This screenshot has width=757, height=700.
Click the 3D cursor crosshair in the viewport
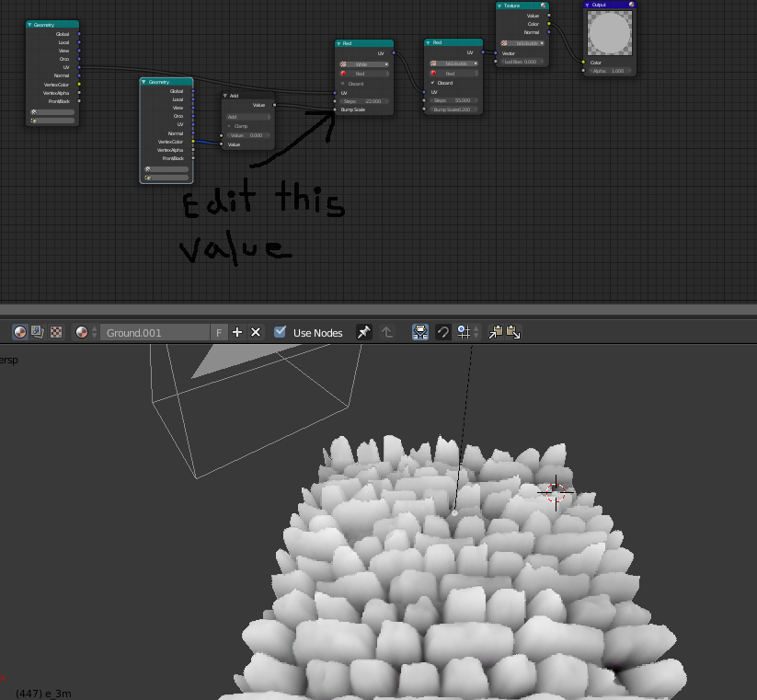556,492
